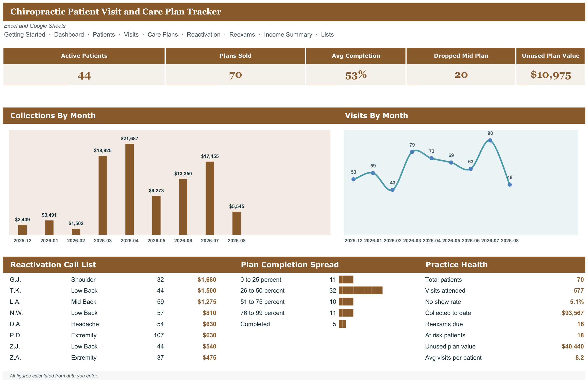Open the Income Summary tab

coord(288,35)
